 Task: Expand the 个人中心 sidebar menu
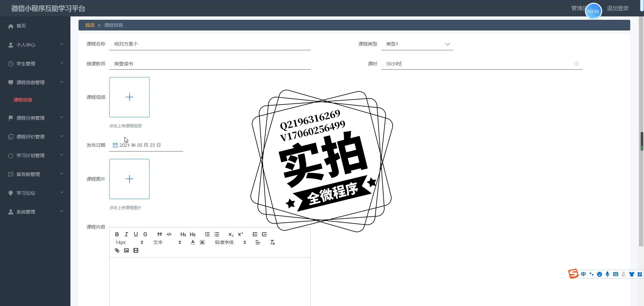click(x=35, y=45)
